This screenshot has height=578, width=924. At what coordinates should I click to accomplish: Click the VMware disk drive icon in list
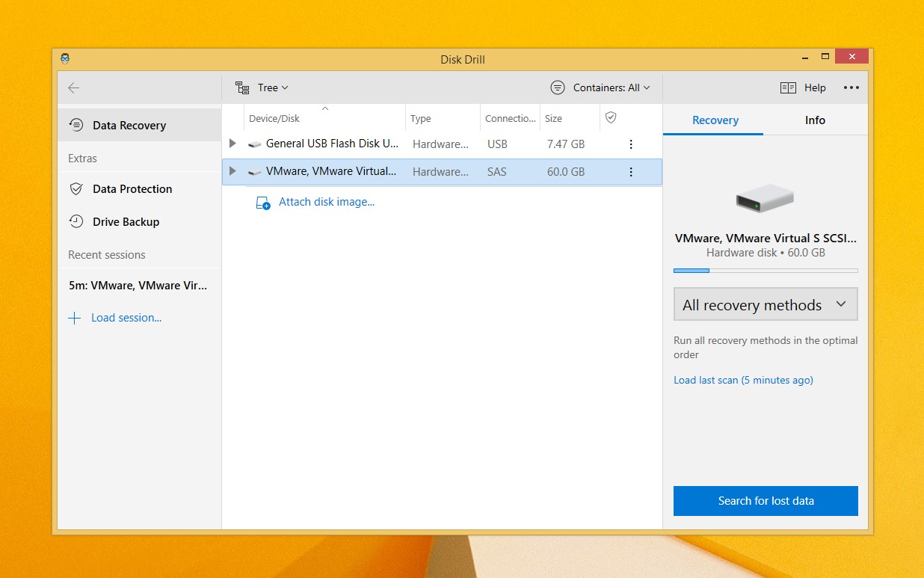pyautogui.click(x=255, y=173)
